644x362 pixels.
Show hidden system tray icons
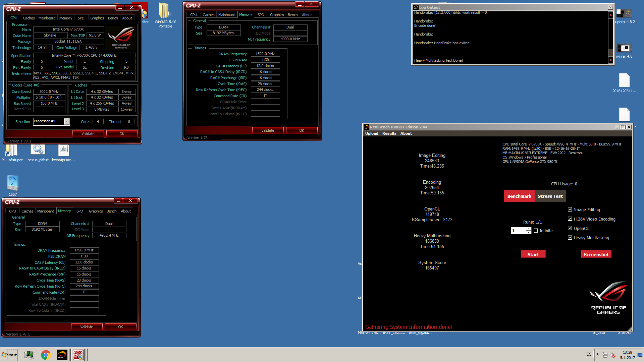pos(597,355)
